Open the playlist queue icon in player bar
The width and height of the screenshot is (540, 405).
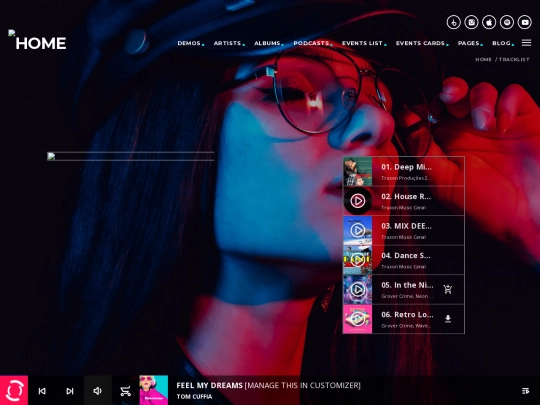click(x=525, y=391)
